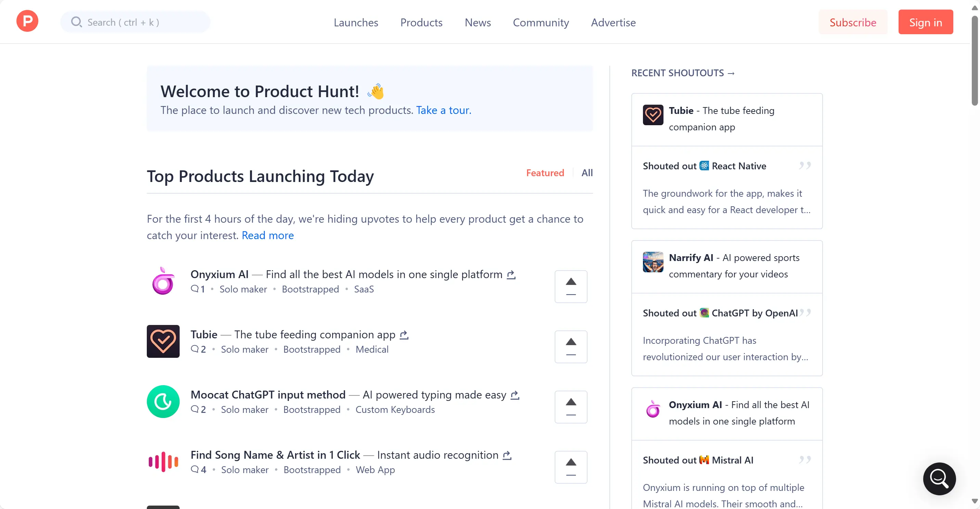This screenshot has width=980, height=509.
Task: Open Find Song Name external link icon
Action: pos(507,455)
